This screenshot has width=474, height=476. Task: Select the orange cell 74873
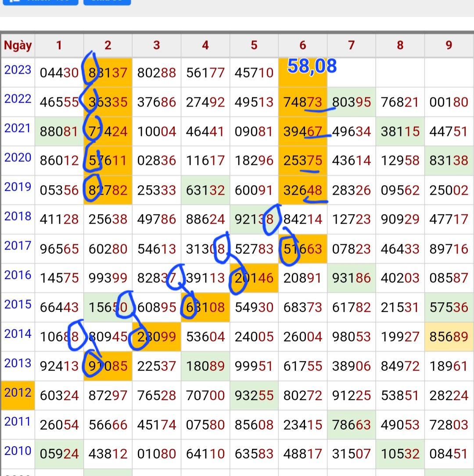303,102
